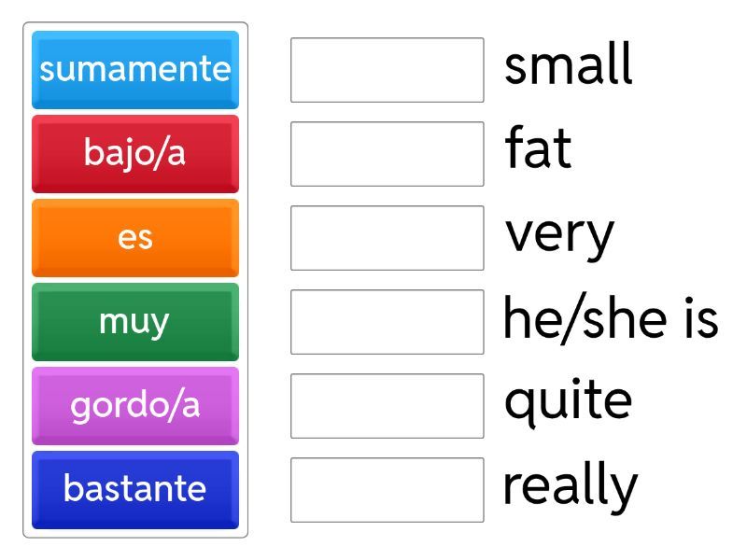
Task: Select the 'quite' definition label
Action: pyautogui.click(x=568, y=402)
